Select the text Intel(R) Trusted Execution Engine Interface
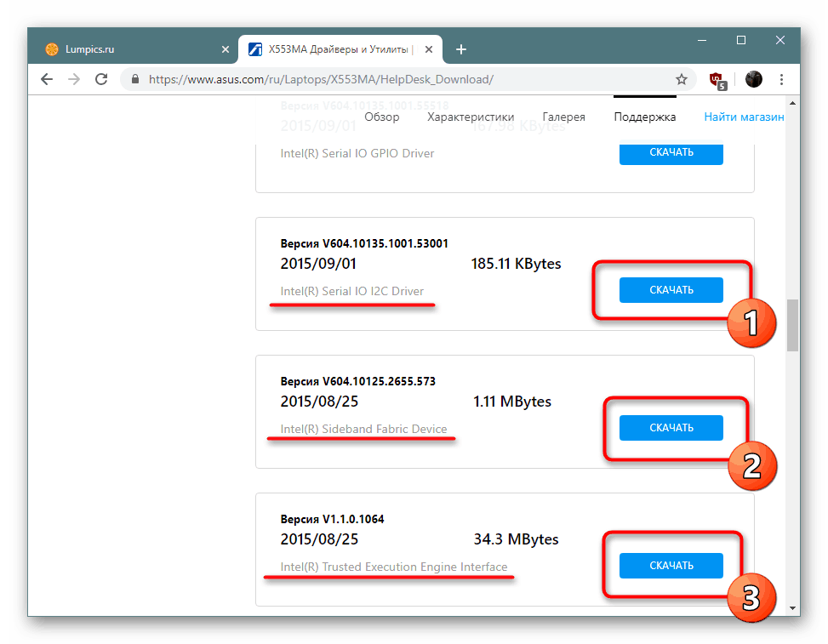This screenshot has height=644, width=828. coord(393,567)
